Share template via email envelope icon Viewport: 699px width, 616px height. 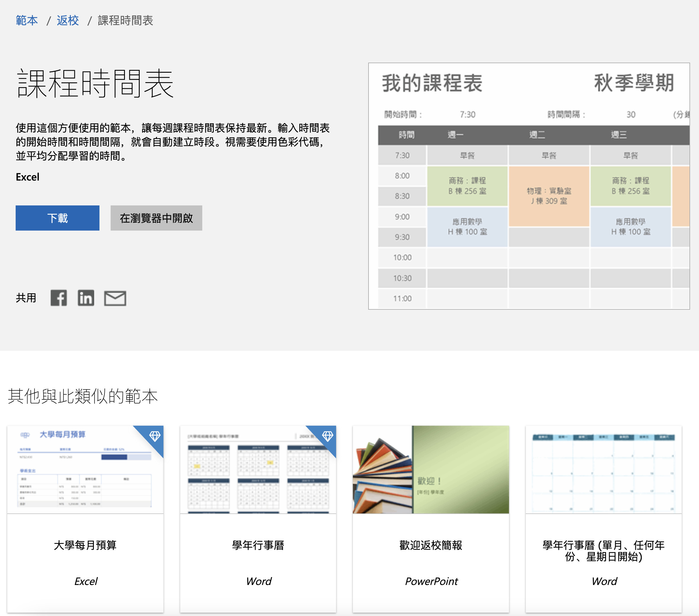[115, 298]
